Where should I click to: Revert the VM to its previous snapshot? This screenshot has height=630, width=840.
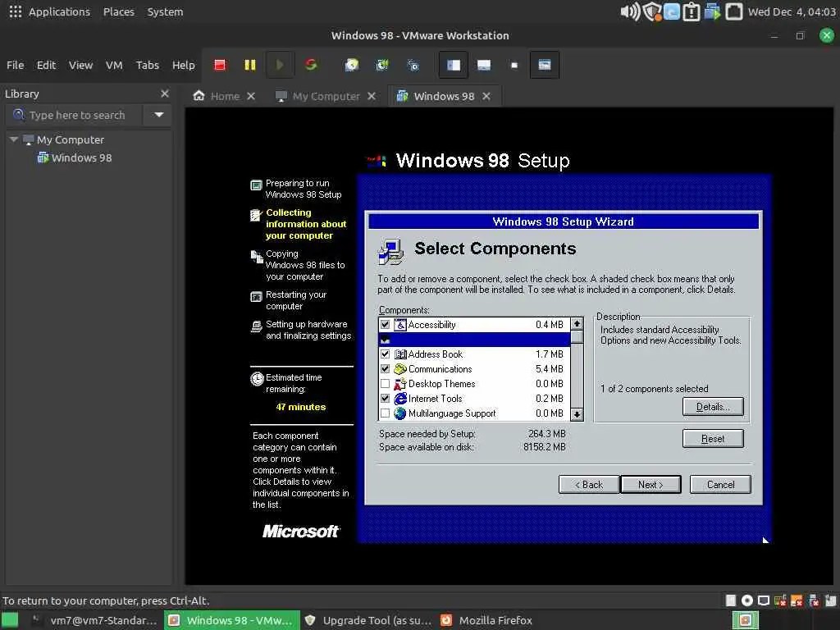tap(382, 65)
